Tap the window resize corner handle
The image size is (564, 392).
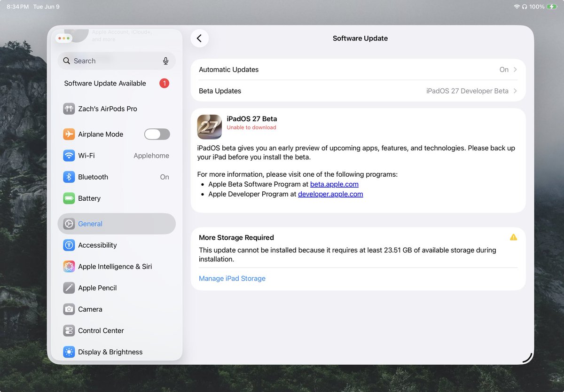[x=527, y=358]
